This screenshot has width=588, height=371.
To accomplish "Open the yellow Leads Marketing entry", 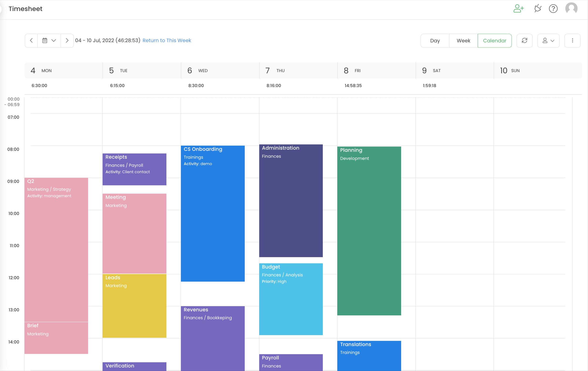I will (134, 306).
